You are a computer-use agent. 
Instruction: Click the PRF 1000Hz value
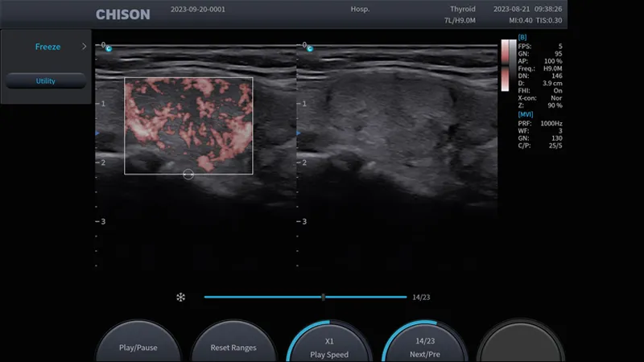(x=551, y=123)
